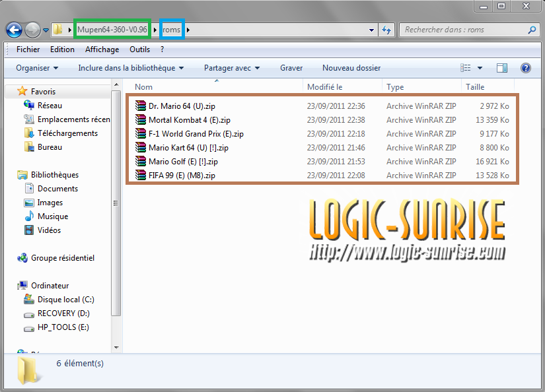Viewport: 545px width, 392px height.
Task: Open the HP_TOOLS (E:) drive
Action: click(63, 327)
